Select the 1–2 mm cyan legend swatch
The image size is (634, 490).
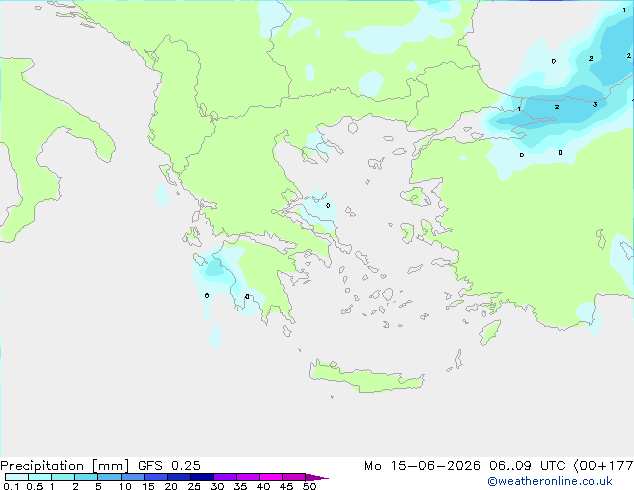pyautogui.click(x=63, y=477)
